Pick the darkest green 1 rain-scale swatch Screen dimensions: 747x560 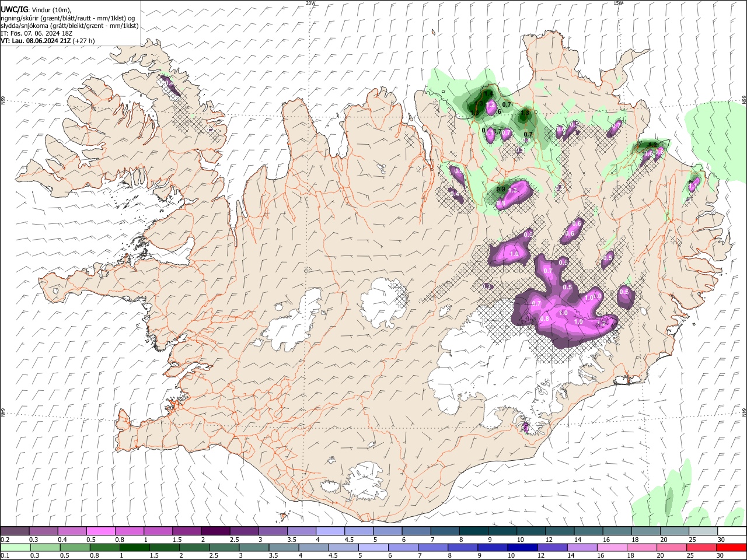(135, 547)
